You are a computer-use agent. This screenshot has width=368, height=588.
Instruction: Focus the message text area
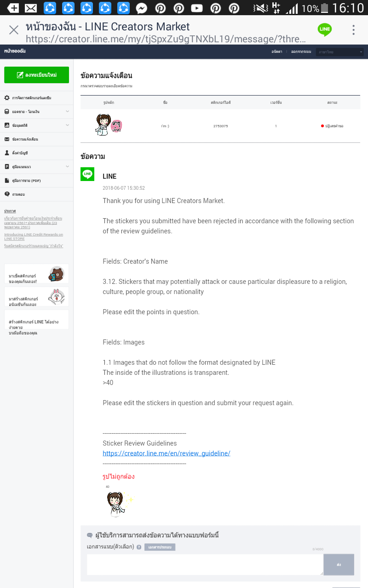tap(205, 565)
